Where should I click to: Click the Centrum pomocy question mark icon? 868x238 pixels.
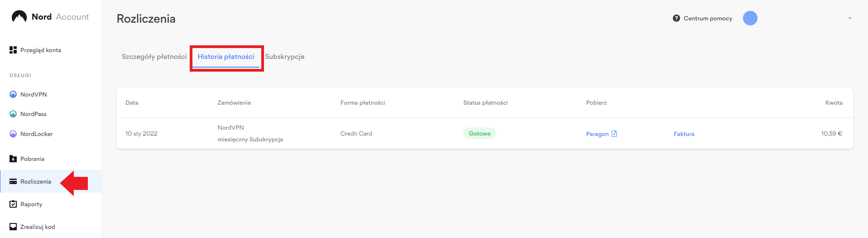[x=676, y=18]
